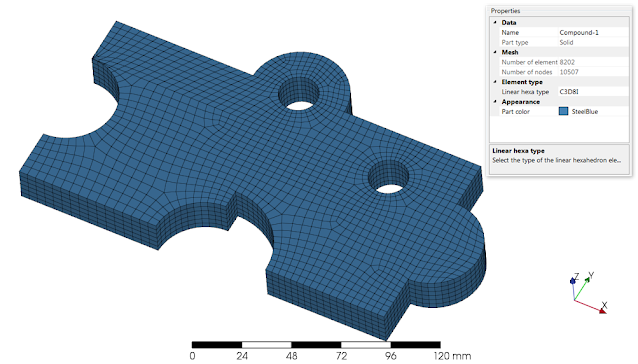Collapse the Element type section triangle
Viewport: 638px width, 364px height.
495,82
